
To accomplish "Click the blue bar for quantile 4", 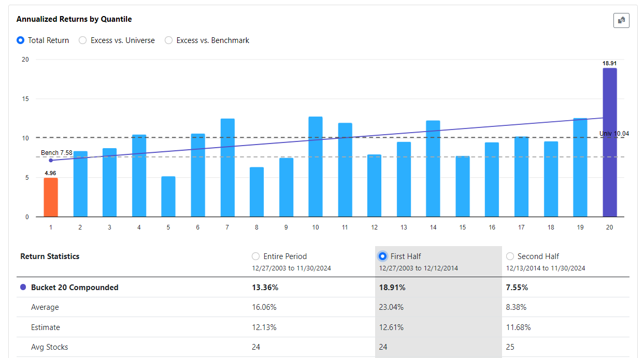I will (x=139, y=176).
